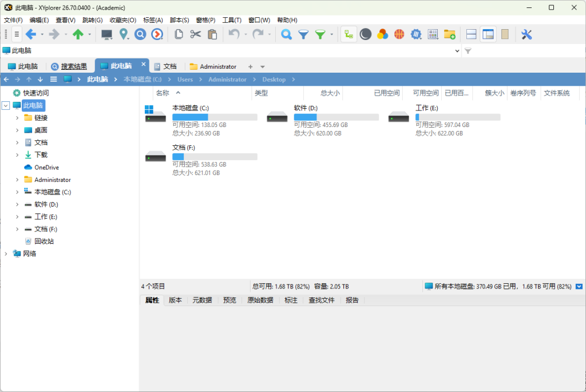
Task: Click the clipboard Paste icon in toolbar
Action: click(x=212, y=34)
